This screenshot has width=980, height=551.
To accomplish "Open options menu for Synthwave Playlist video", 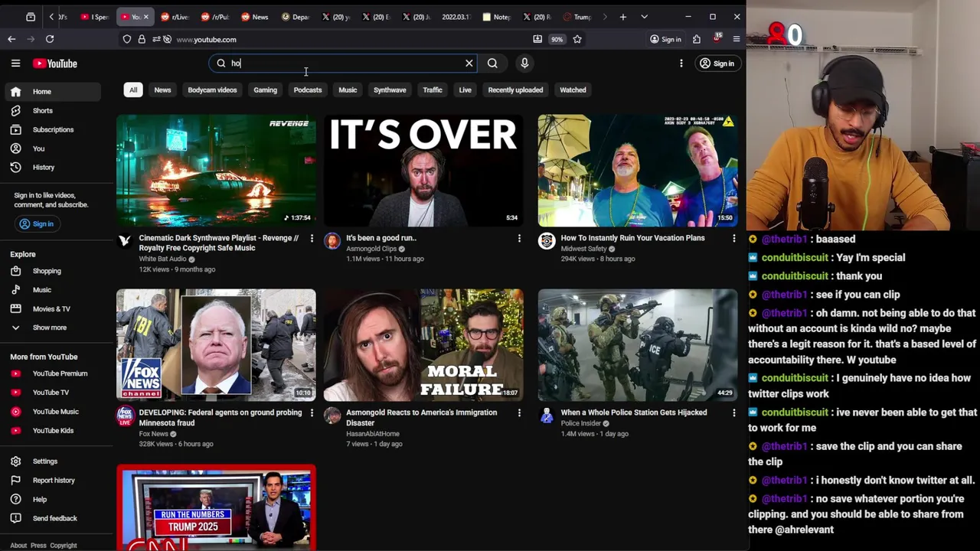I will 312,239.
